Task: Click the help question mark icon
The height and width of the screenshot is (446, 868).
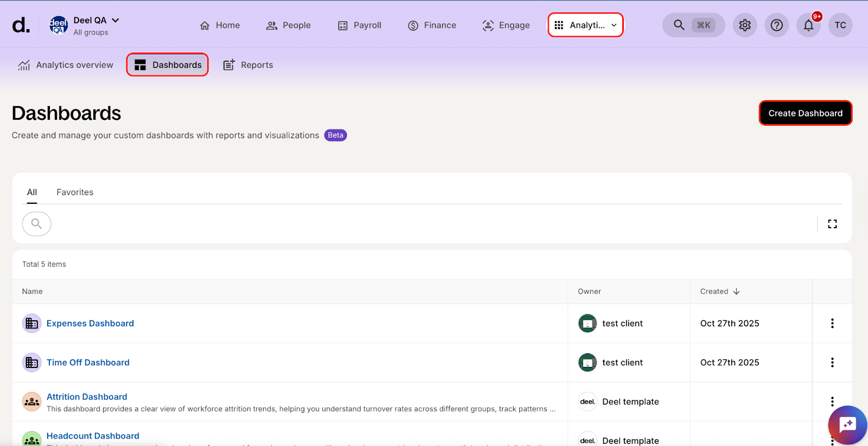Action: click(x=776, y=25)
